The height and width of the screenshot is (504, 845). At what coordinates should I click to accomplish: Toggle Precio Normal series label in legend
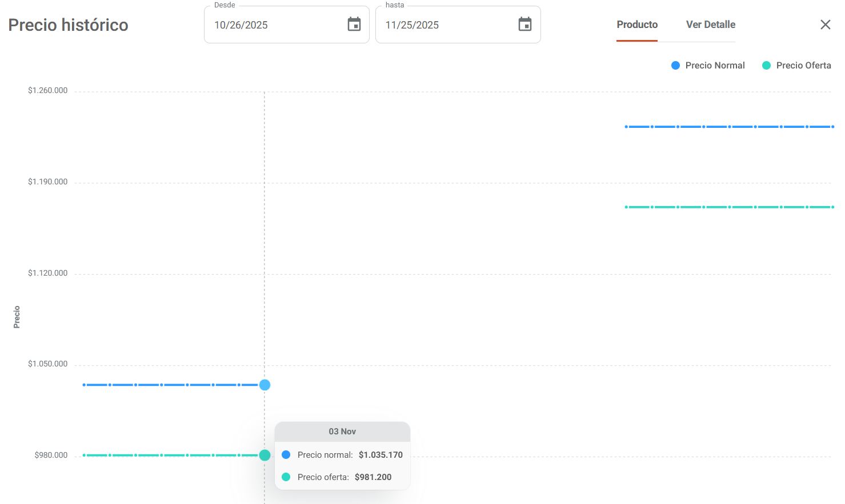[715, 66]
